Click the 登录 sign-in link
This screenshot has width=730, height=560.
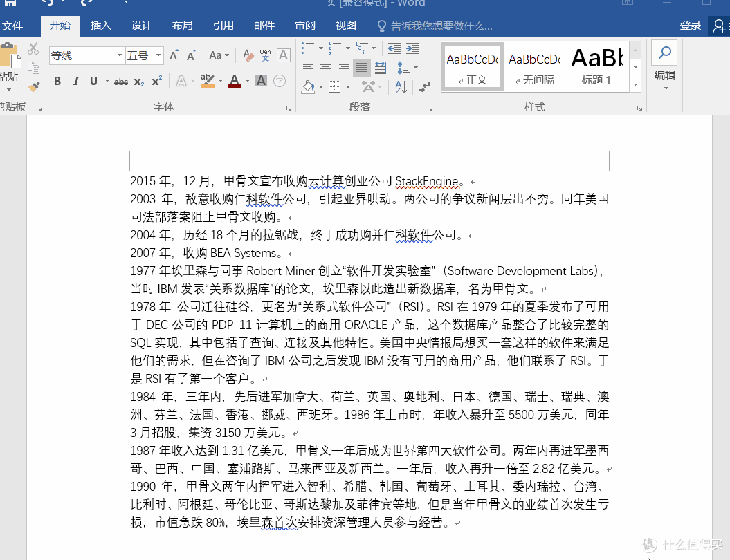pyautogui.click(x=691, y=26)
